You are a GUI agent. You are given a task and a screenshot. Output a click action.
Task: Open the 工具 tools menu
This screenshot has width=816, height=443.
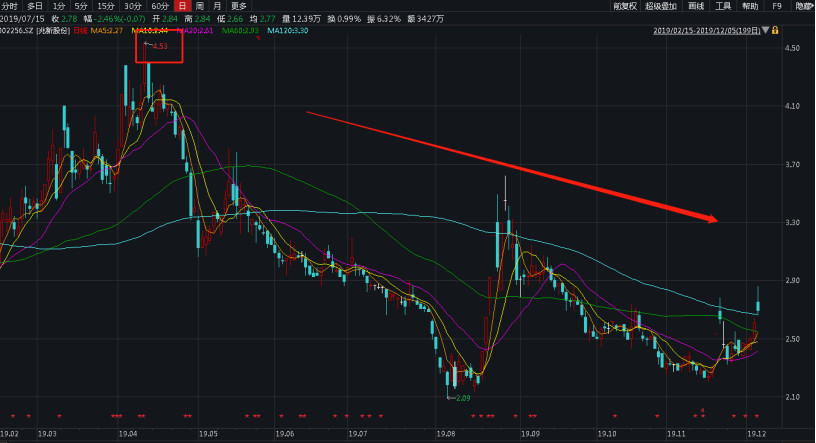(x=723, y=6)
